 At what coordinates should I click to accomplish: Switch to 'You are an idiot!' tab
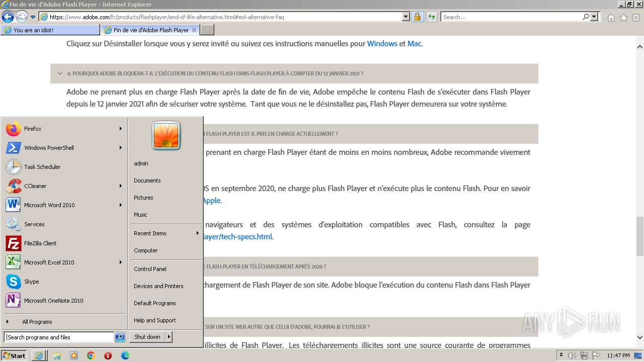(49, 30)
